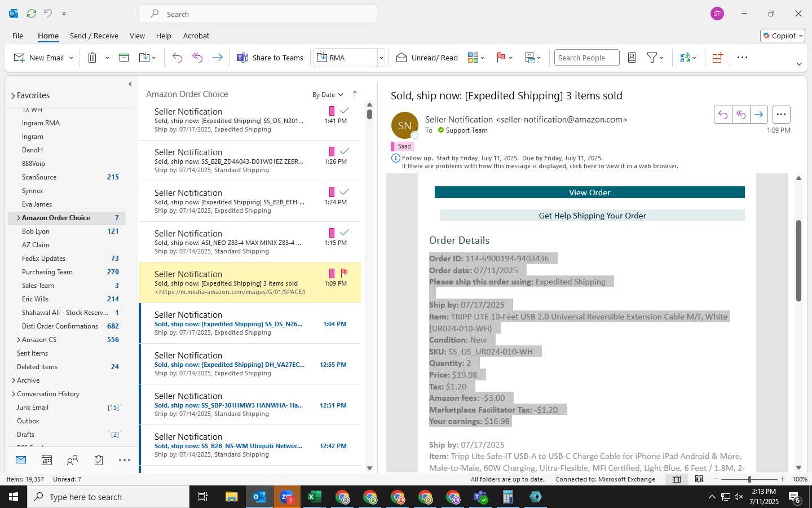Open the All Apps add-ins icon

(x=717, y=58)
